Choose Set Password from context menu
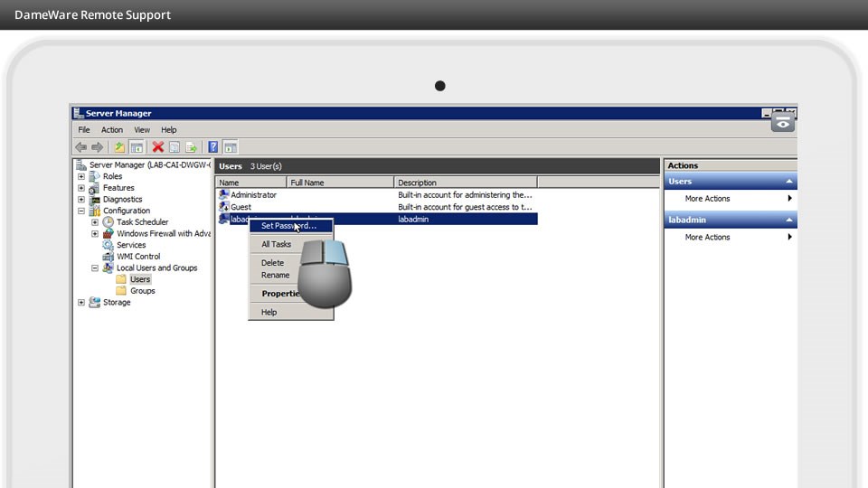Viewport: 868px width, 488px height. pos(290,226)
